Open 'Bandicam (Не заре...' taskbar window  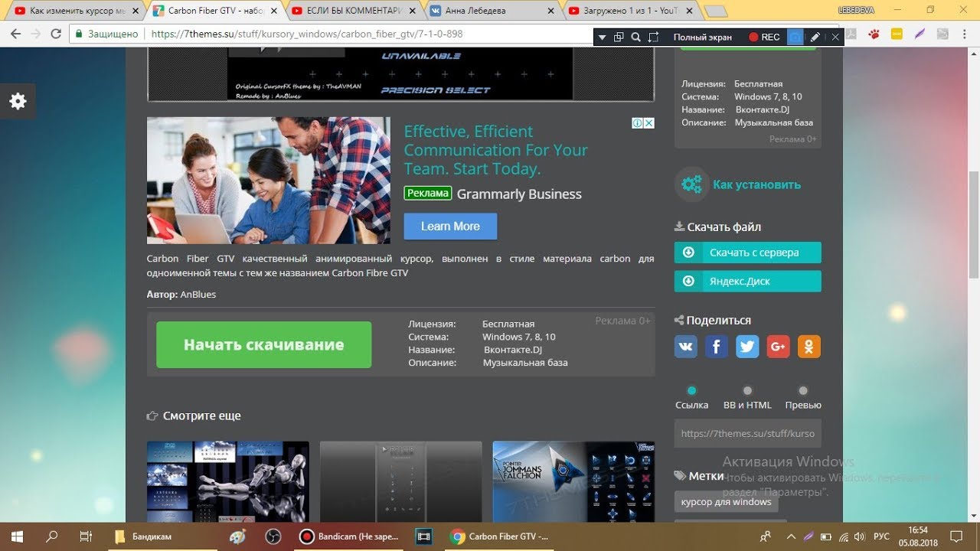350,536
